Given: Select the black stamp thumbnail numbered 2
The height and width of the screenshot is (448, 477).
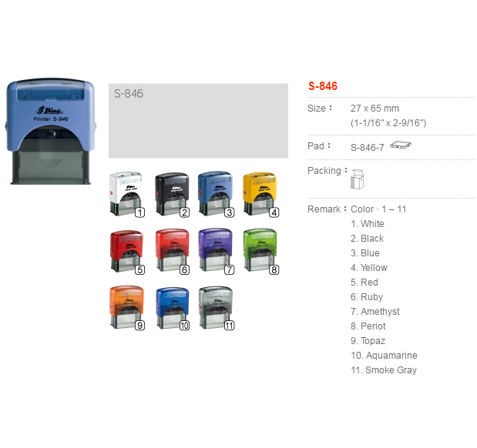Looking at the screenshot, I should pyautogui.click(x=172, y=195).
